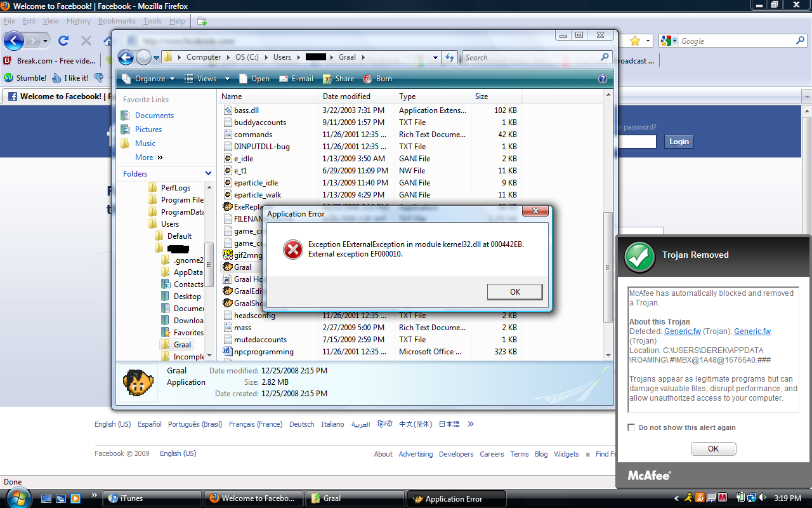Click the Explorer help question mark icon
Screen dimensions: 812x508
point(603,79)
